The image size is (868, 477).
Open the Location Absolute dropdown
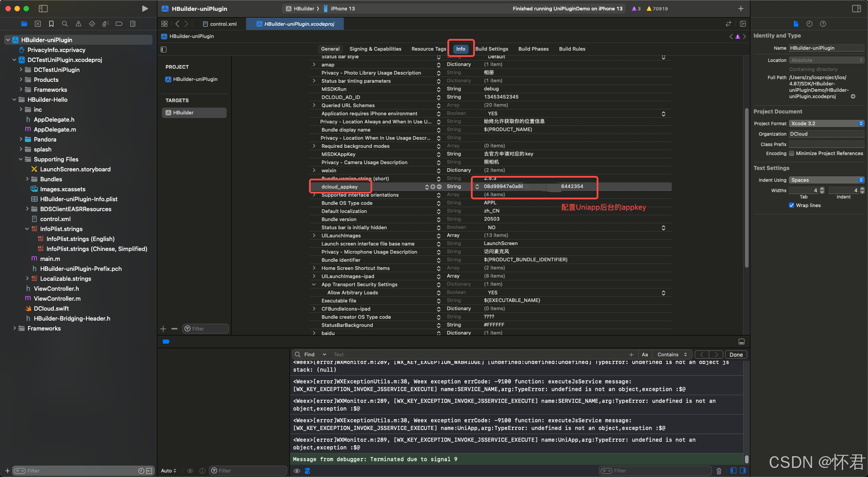click(826, 60)
